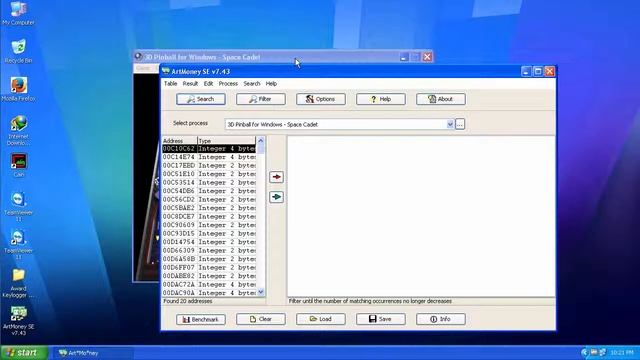640x360 pixels.
Task: Select address row 00C51E10
Action: [209, 174]
